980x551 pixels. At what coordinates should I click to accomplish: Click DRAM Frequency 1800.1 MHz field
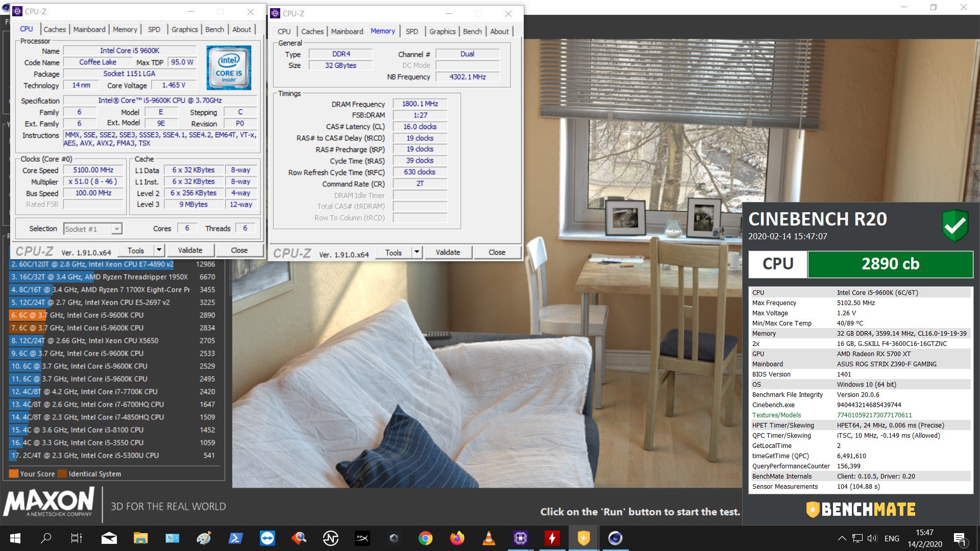(x=420, y=104)
